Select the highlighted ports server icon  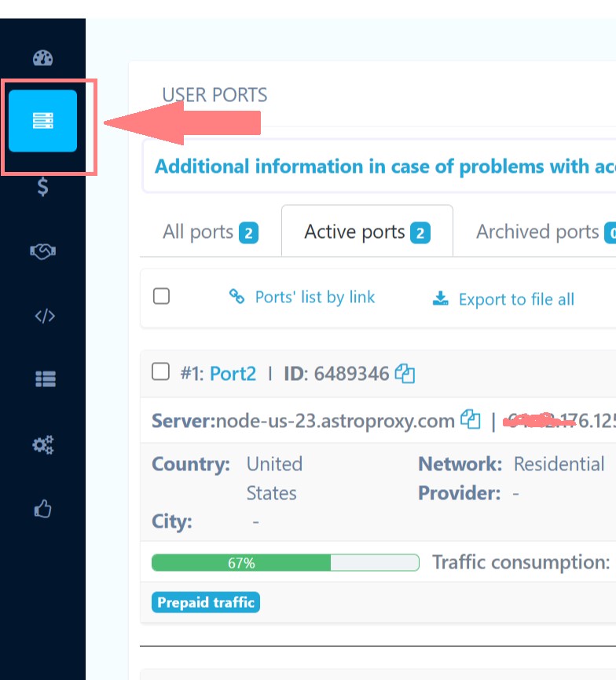point(42,121)
